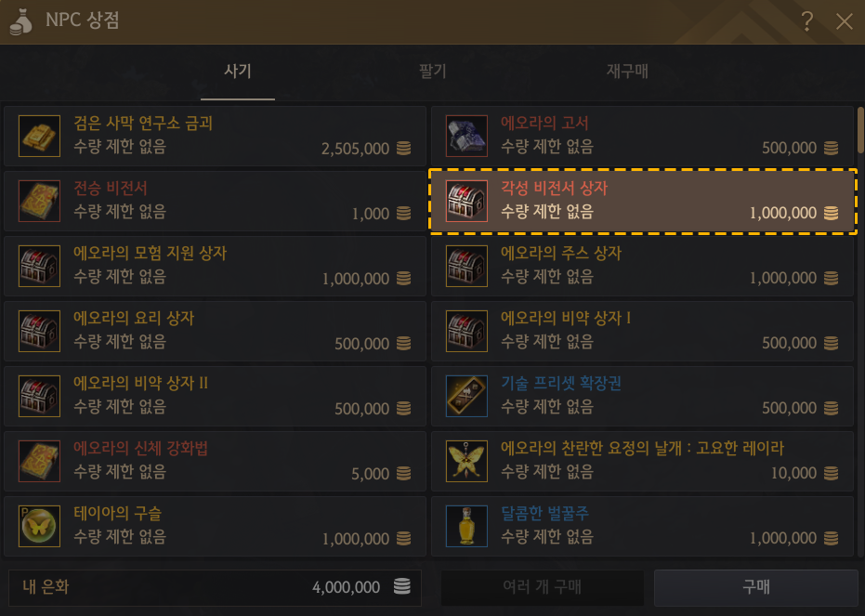Click the 에오라의 신체 강화법 book icon

click(39, 461)
